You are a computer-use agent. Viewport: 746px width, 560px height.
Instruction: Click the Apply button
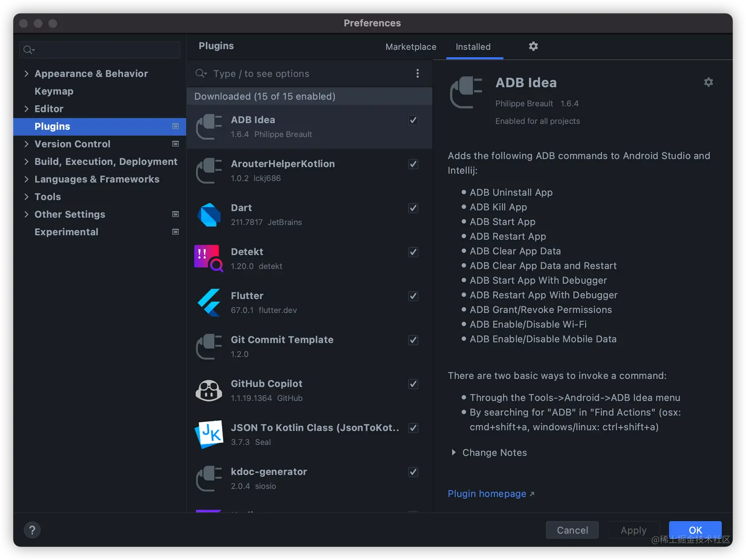[634, 530]
